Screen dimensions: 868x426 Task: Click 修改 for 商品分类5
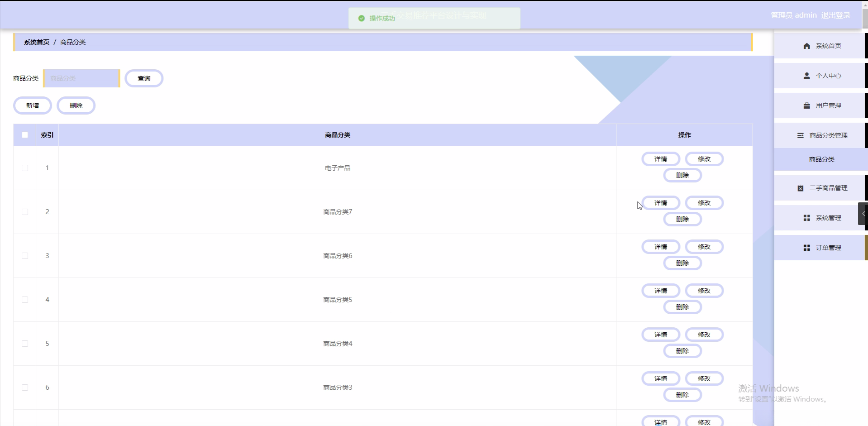coord(704,291)
